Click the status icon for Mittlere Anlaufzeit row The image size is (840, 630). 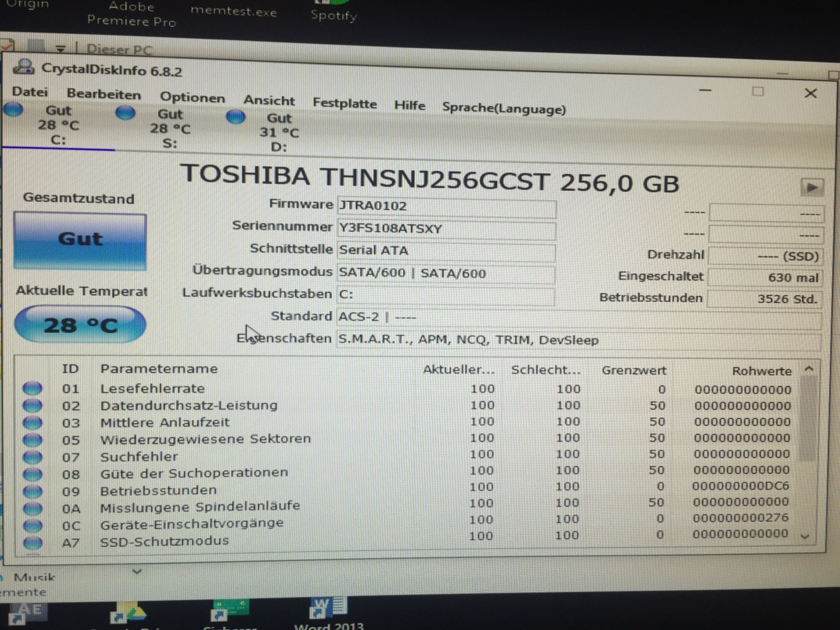click(32, 422)
